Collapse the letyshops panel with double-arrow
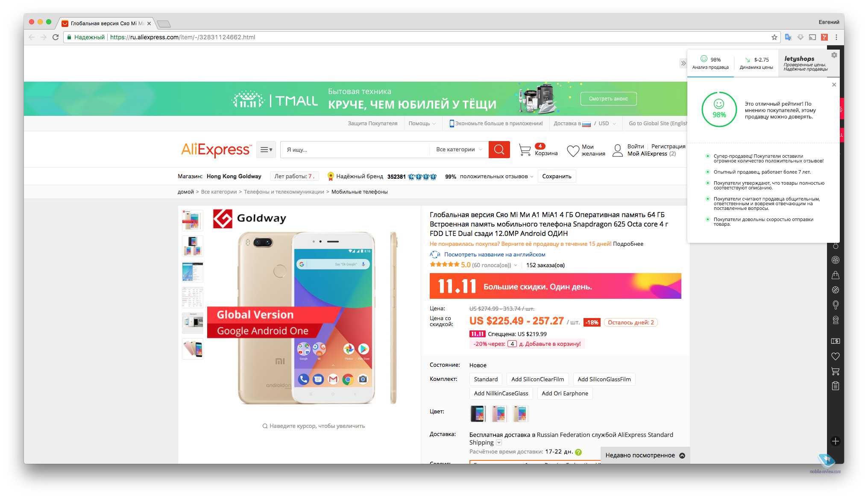 [683, 63]
